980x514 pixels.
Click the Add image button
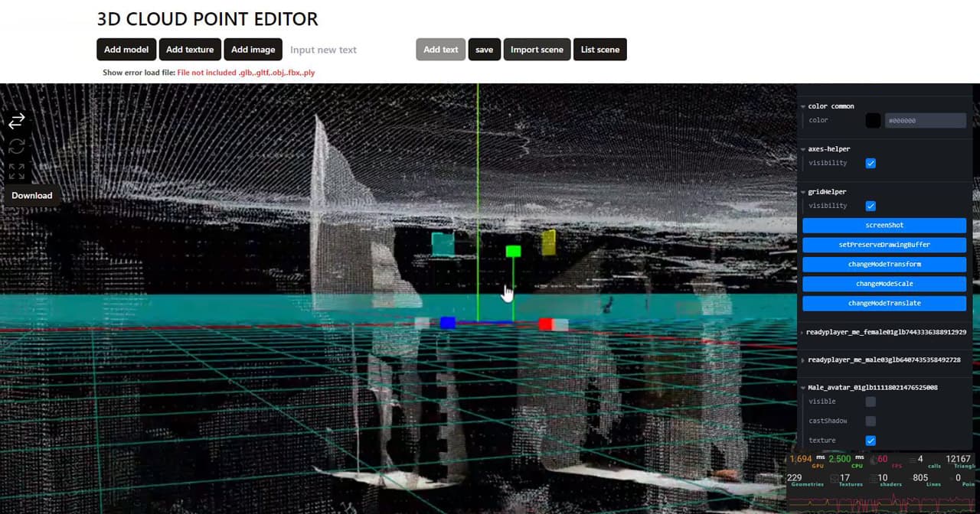(253, 50)
